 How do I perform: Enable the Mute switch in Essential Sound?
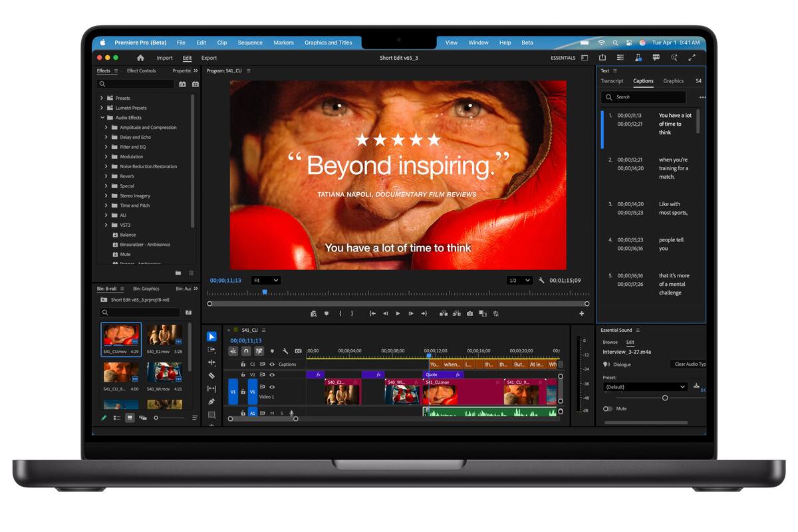(x=607, y=408)
